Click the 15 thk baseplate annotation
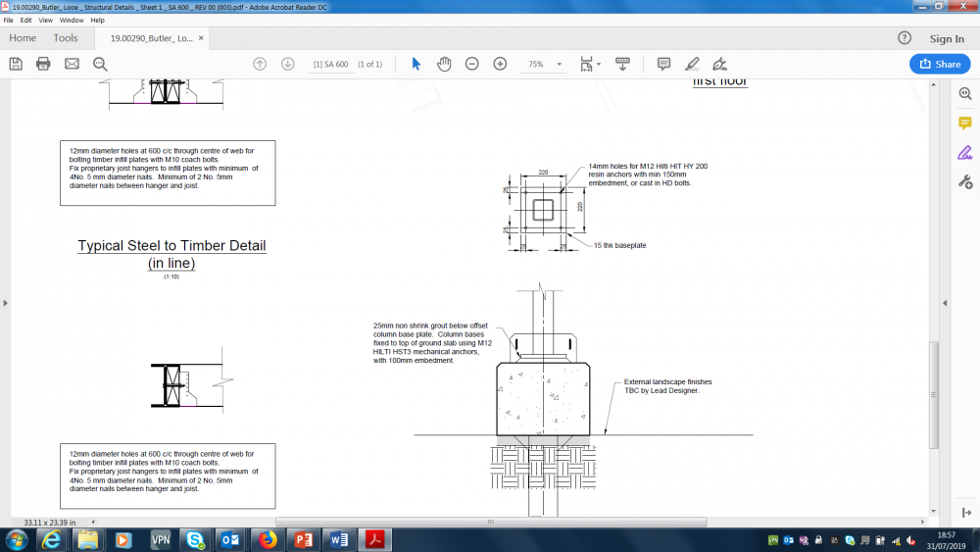980x552 pixels. 620,246
